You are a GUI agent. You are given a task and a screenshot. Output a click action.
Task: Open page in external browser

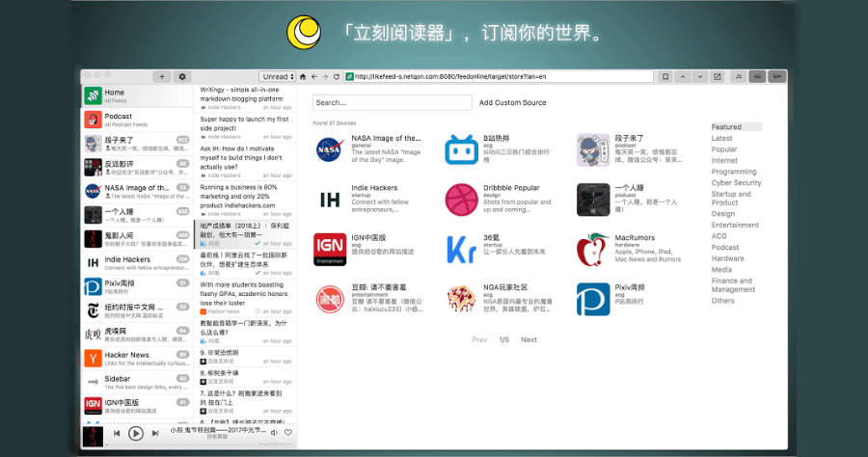(x=718, y=77)
